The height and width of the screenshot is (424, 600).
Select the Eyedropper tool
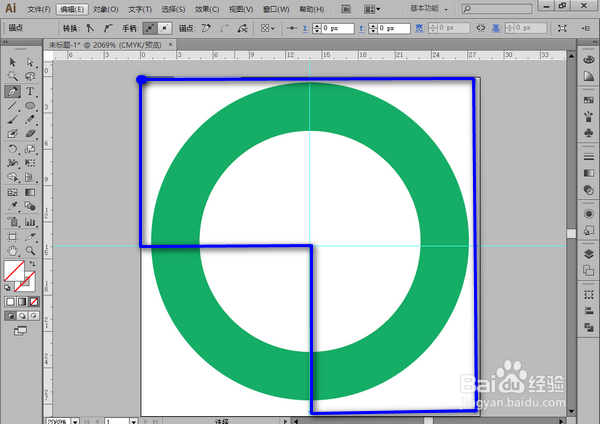[x=12, y=206]
